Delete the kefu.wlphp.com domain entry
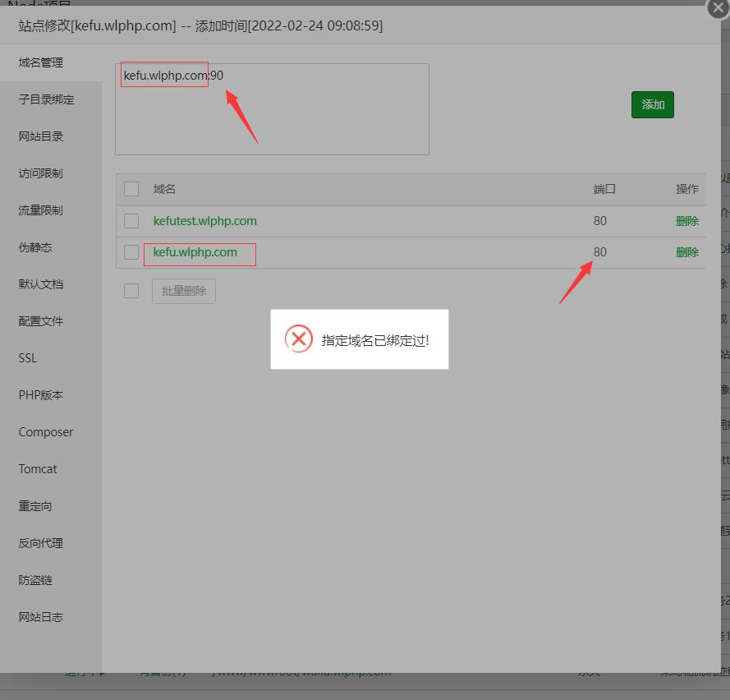Screen dimensions: 730x700 [686, 252]
